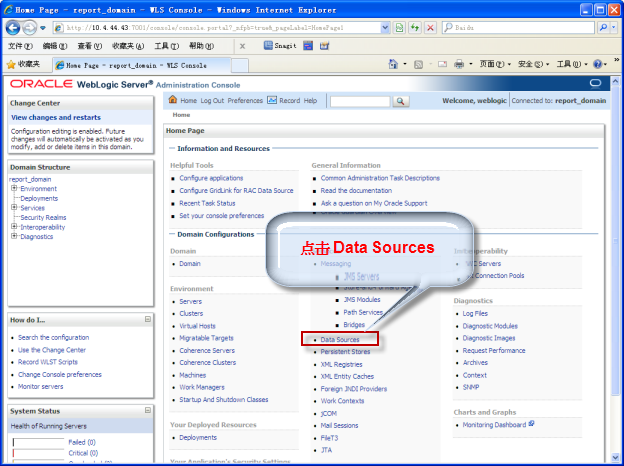Click Monitor servers in How do I
Image resolution: width=624 pixels, height=466 pixels.
tap(40, 386)
